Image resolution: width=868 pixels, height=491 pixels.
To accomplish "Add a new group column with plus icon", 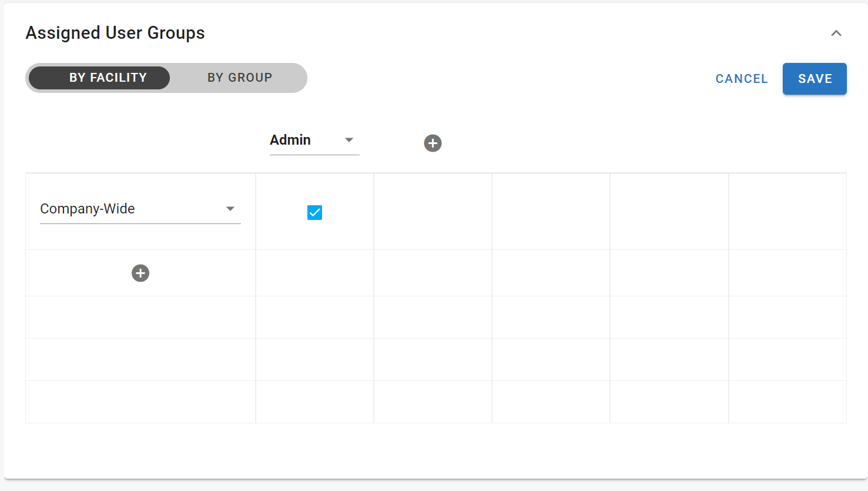I will pos(433,143).
